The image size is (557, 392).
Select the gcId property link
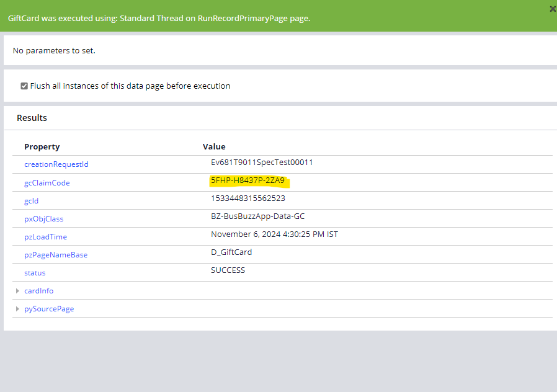click(x=31, y=200)
